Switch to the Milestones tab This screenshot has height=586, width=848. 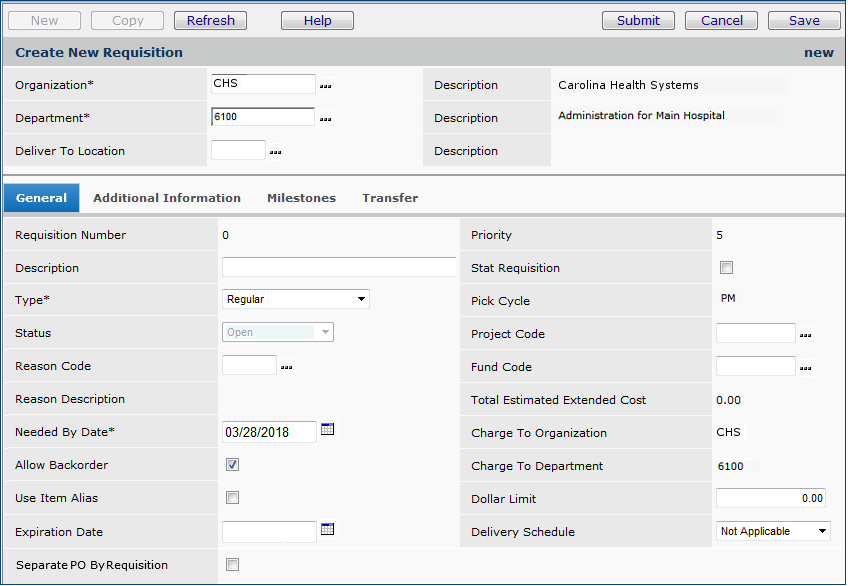(301, 198)
